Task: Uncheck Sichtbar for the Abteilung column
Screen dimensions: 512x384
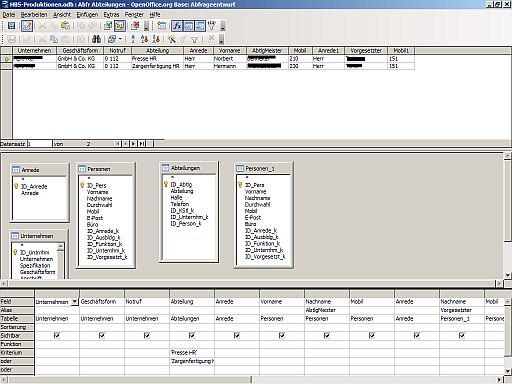Action: tap(192, 335)
